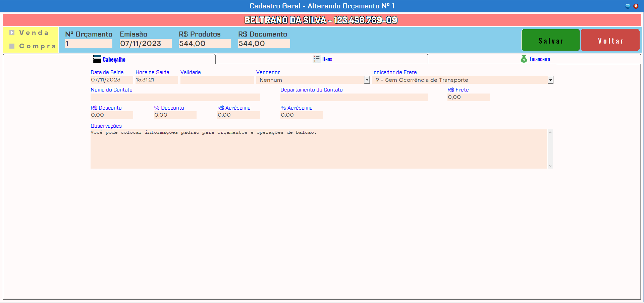Click the Data de Saída field
The height and width of the screenshot is (303, 644).
112,80
